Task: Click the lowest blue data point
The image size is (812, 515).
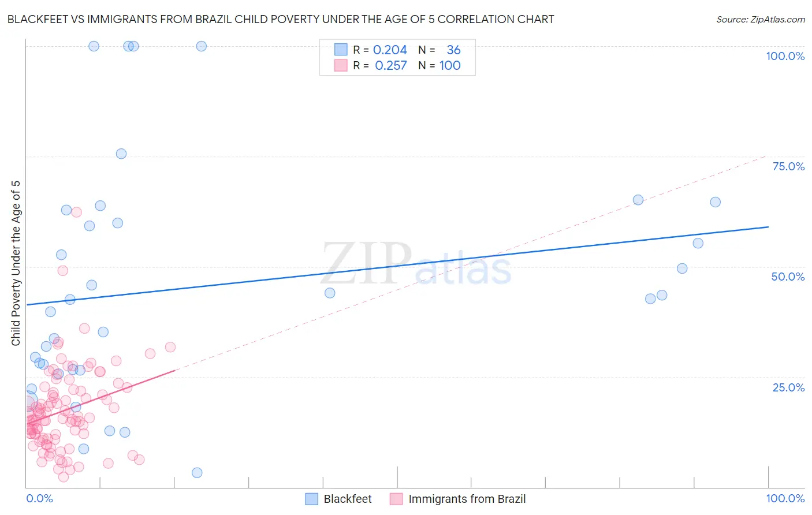Action: (197, 473)
